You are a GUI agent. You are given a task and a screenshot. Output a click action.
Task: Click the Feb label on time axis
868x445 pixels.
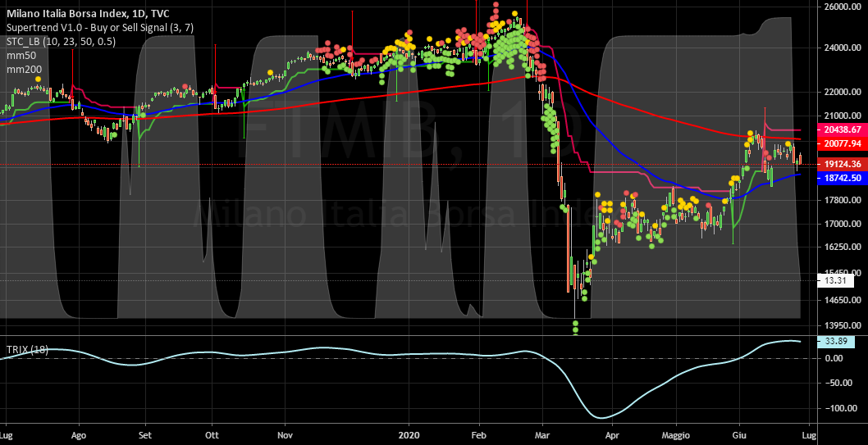click(x=479, y=435)
